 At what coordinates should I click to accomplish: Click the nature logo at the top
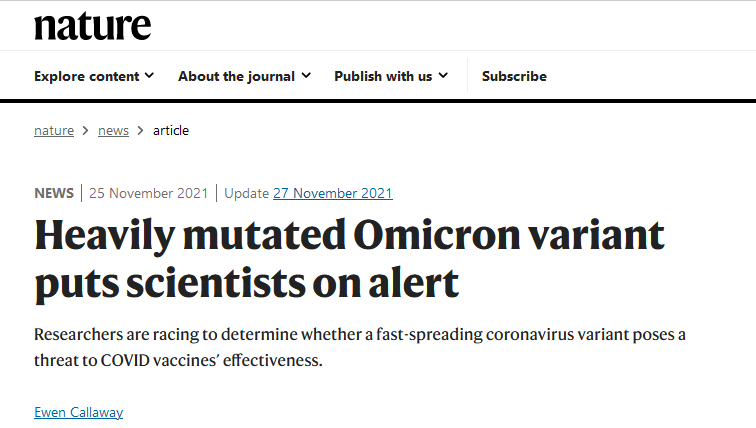pos(93,26)
